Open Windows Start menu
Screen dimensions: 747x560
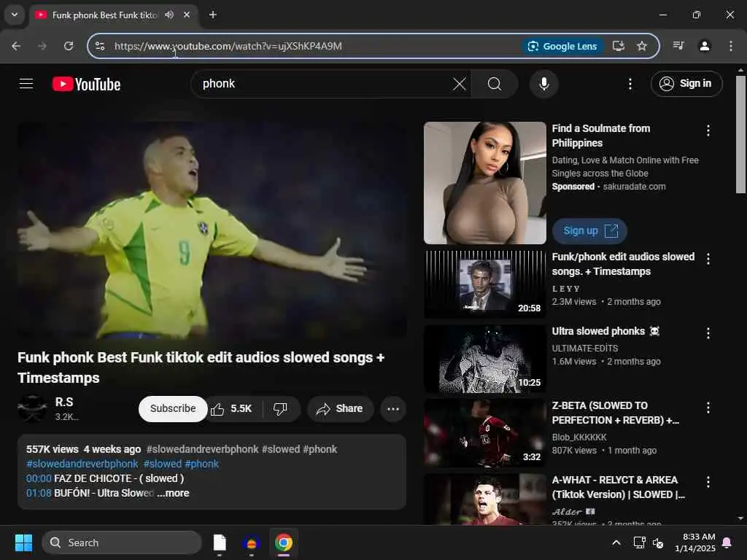[23, 542]
